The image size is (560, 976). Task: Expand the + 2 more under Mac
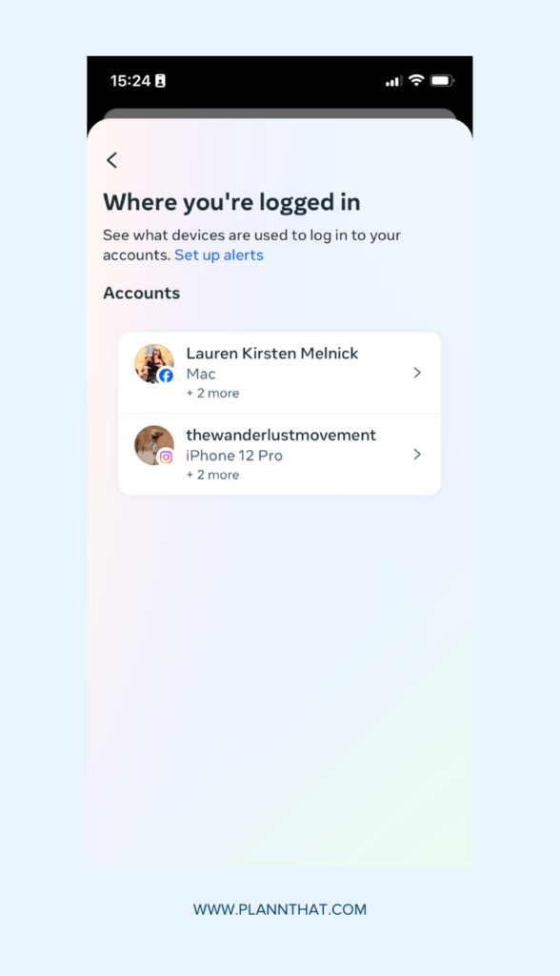(x=212, y=393)
